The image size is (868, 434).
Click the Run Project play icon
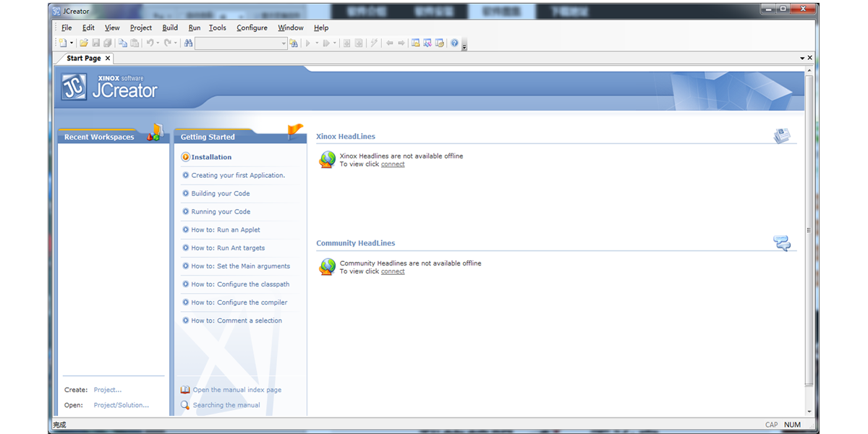pyautogui.click(x=308, y=43)
